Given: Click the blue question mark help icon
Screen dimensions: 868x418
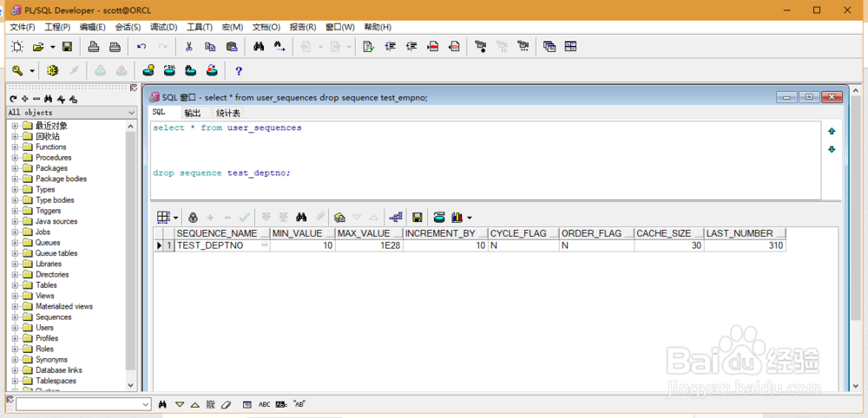Looking at the screenshot, I should coord(239,71).
